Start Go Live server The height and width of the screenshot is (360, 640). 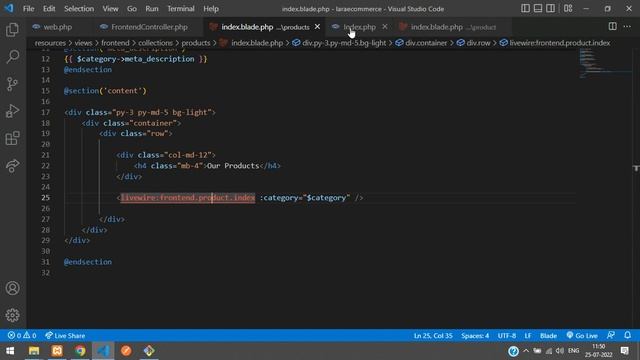pos(582,336)
